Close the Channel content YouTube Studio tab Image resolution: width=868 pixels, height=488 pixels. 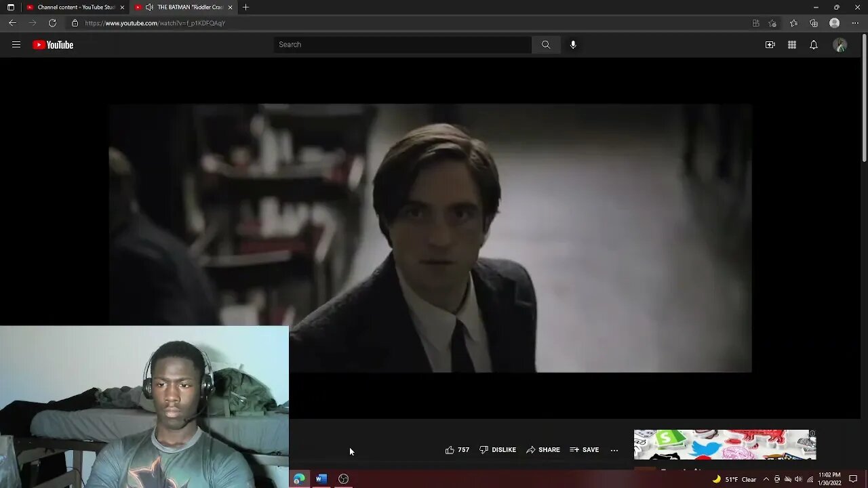pyautogui.click(x=122, y=7)
